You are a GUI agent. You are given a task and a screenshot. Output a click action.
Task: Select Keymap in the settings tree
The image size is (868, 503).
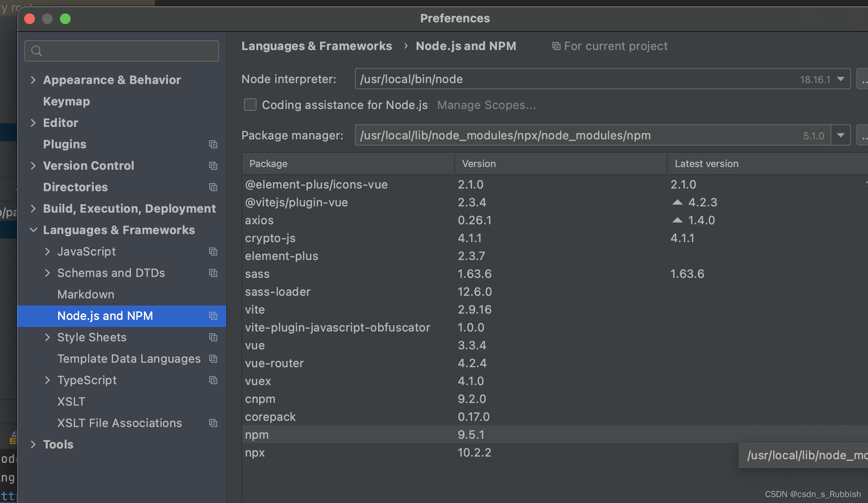(67, 101)
